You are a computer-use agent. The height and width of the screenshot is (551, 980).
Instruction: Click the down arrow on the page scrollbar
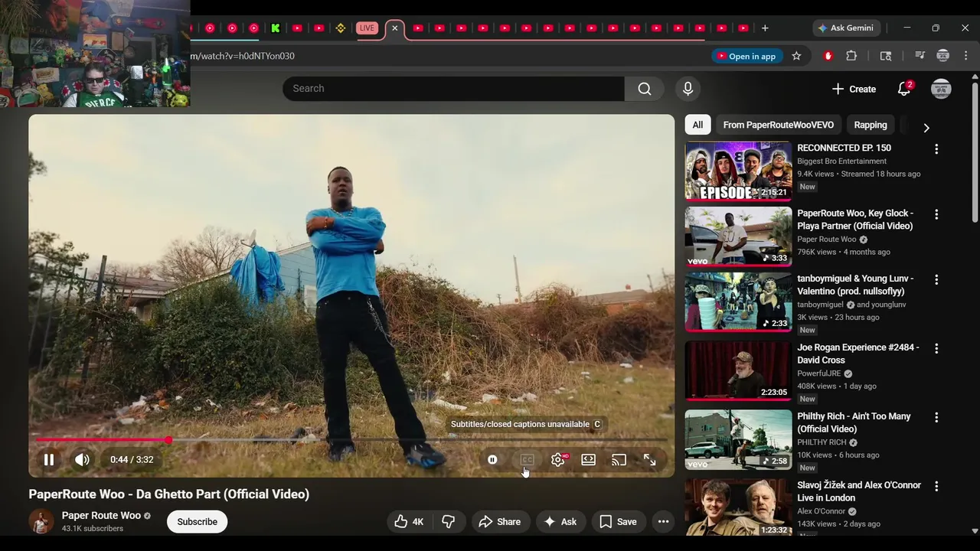(975, 530)
